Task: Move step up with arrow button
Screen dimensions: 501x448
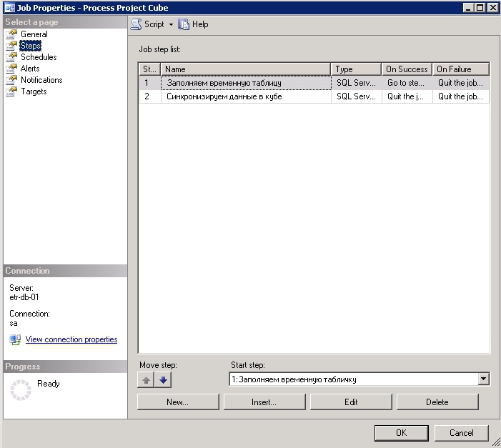Action: (146, 380)
